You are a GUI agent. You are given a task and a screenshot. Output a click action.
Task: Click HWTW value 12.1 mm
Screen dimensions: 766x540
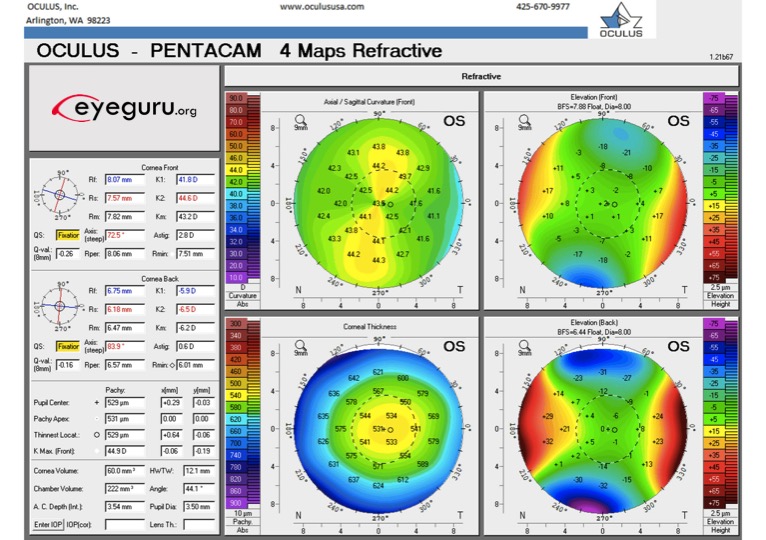(199, 471)
